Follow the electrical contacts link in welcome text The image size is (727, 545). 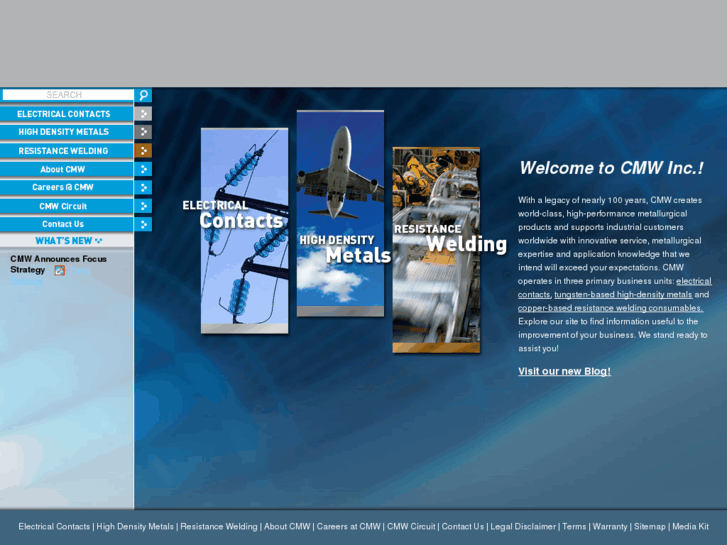694,281
